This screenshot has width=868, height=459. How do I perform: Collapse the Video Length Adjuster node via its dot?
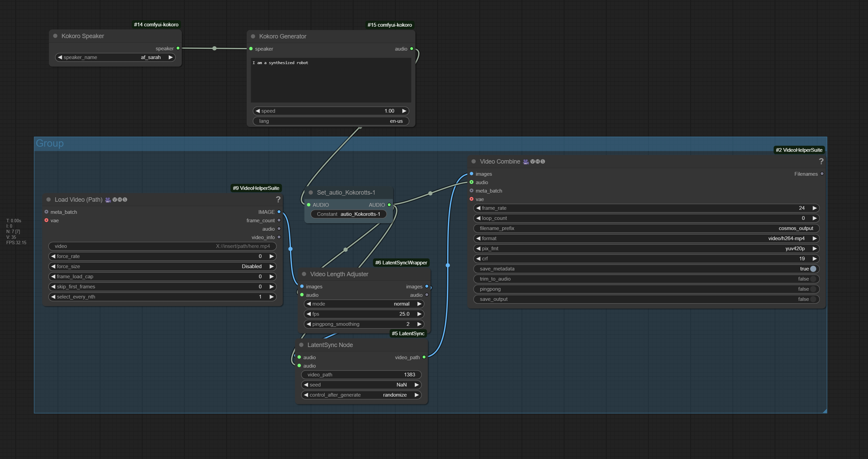(304, 274)
